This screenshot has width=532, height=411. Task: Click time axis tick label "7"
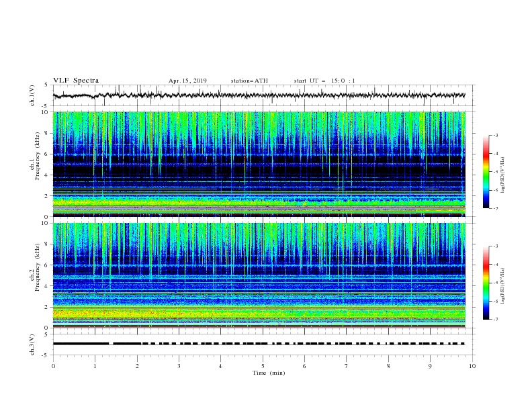[347, 366]
